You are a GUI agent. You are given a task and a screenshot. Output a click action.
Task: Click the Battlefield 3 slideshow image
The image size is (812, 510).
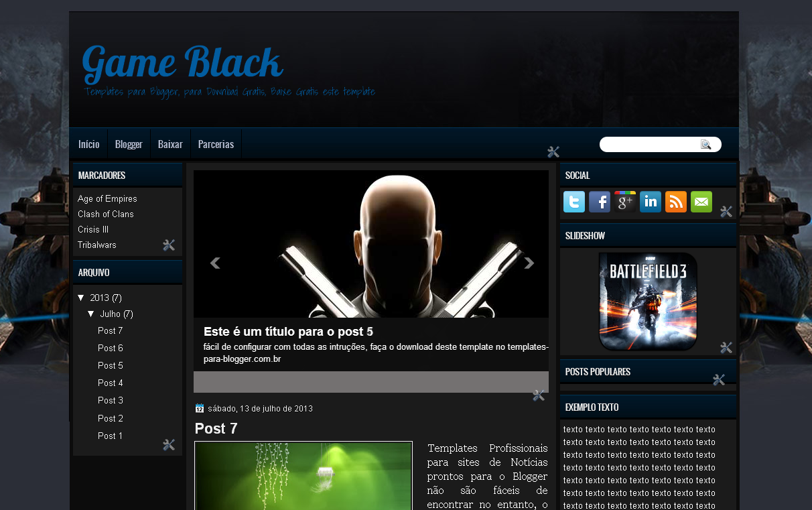648,302
